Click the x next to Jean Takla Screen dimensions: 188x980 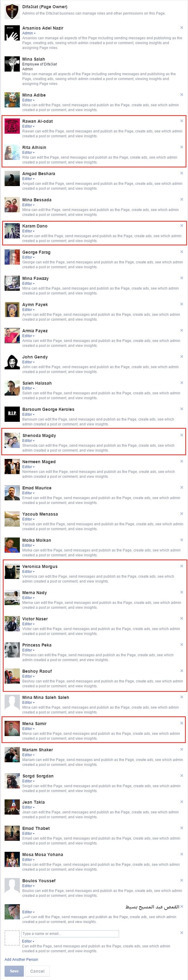(x=182, y=802)
